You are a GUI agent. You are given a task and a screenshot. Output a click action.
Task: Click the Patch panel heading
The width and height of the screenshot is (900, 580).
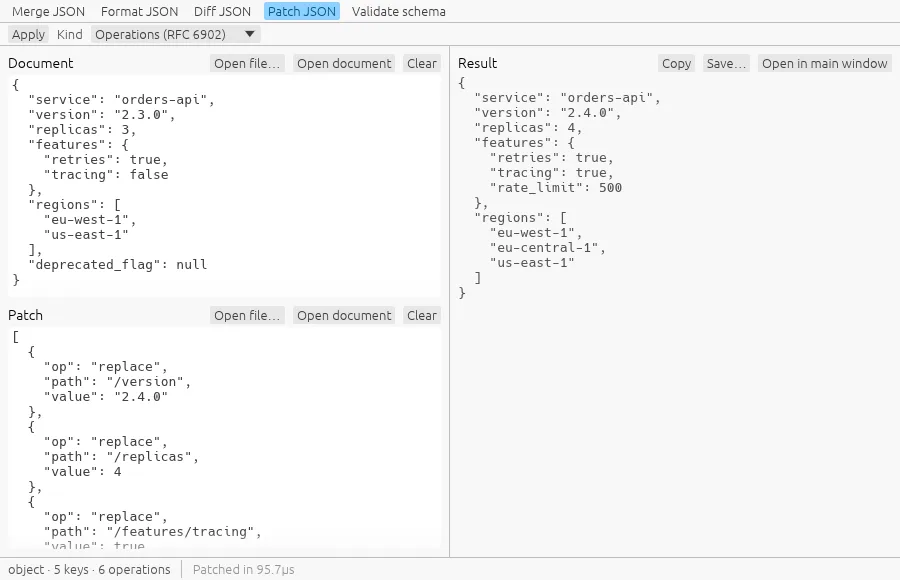[25, 315]
